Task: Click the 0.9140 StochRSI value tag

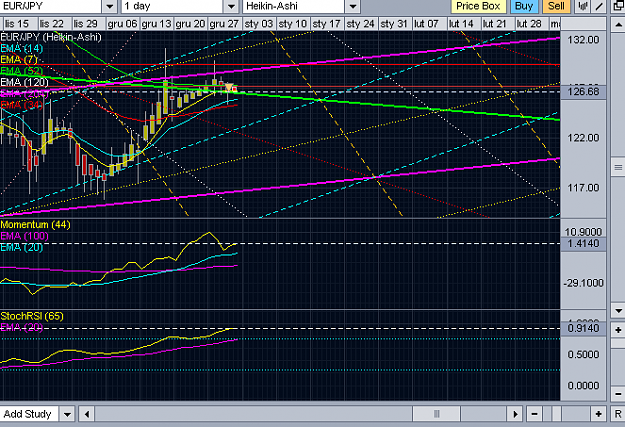Action: click(584, 329)
